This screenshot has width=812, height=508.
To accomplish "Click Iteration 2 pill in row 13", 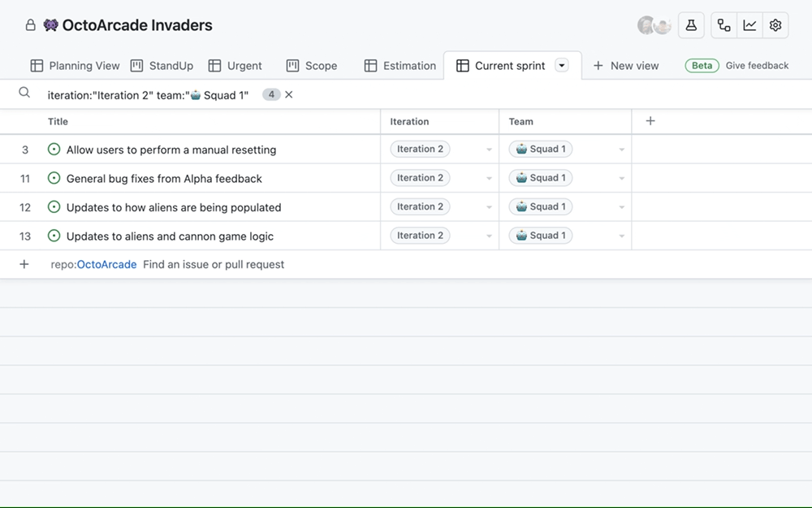I will 420,236.
